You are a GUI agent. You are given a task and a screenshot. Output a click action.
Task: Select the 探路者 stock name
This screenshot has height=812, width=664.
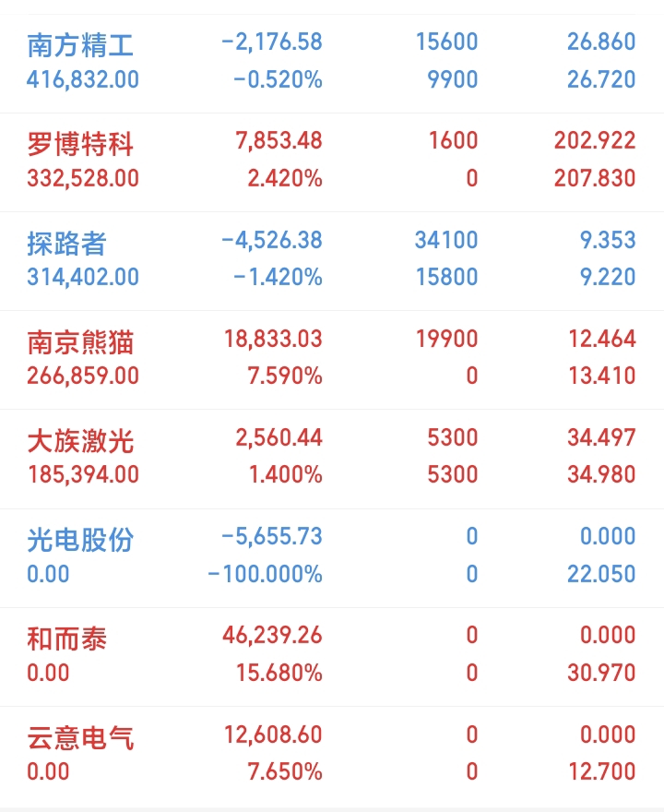click(x=66, y=244)
